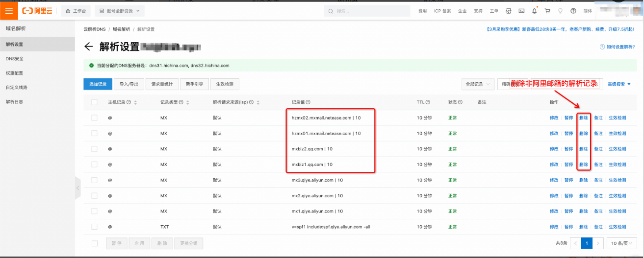Open 简体 language selector
This screenshot has height=258, width=644.
(x=588, y=11)
